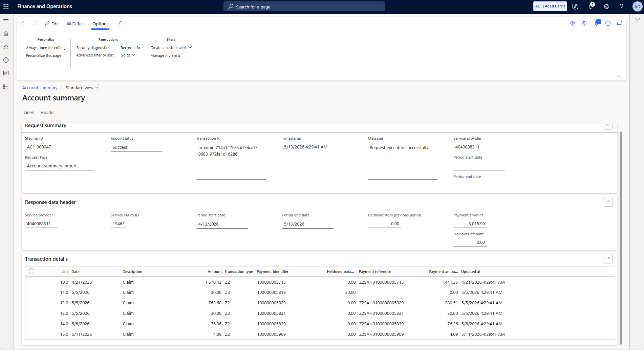Open the Power Apps diamond icon

[573, 23]
